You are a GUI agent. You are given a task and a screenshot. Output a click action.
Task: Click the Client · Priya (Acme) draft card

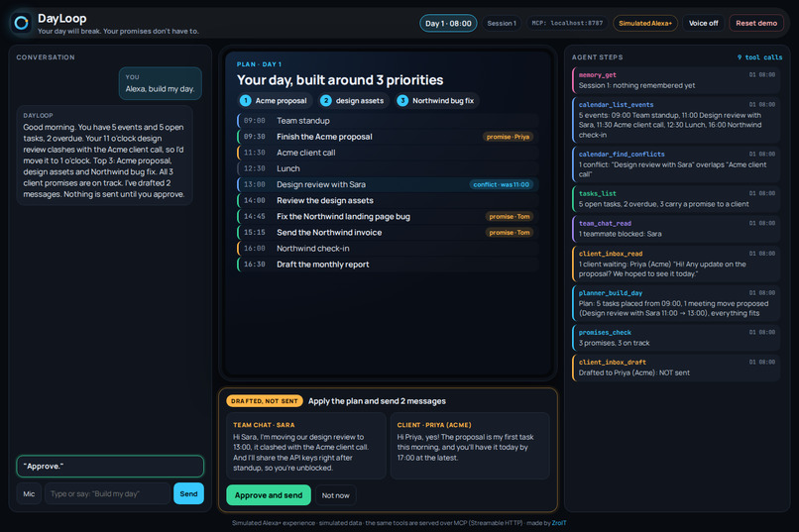pos(470,446)
